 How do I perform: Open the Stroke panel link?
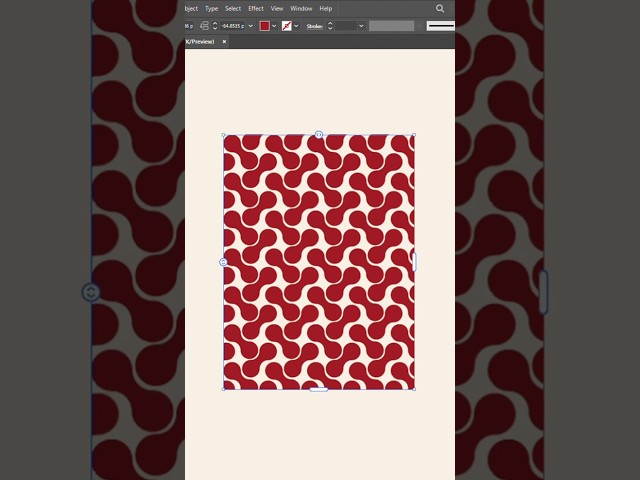tap(315, 26)
